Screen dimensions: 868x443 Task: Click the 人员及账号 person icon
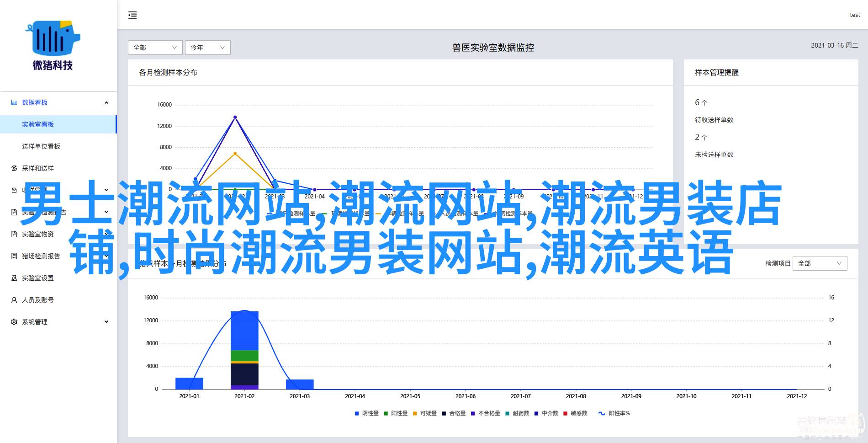(14, 300)
